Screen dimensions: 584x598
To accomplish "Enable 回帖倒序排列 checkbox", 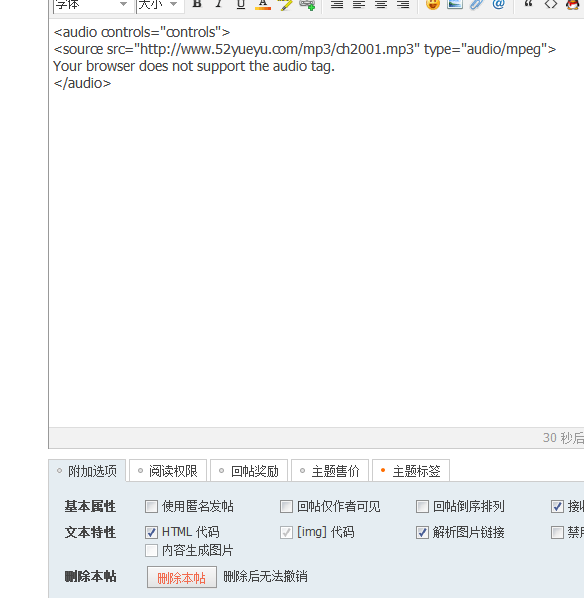I will coord(422,507).
